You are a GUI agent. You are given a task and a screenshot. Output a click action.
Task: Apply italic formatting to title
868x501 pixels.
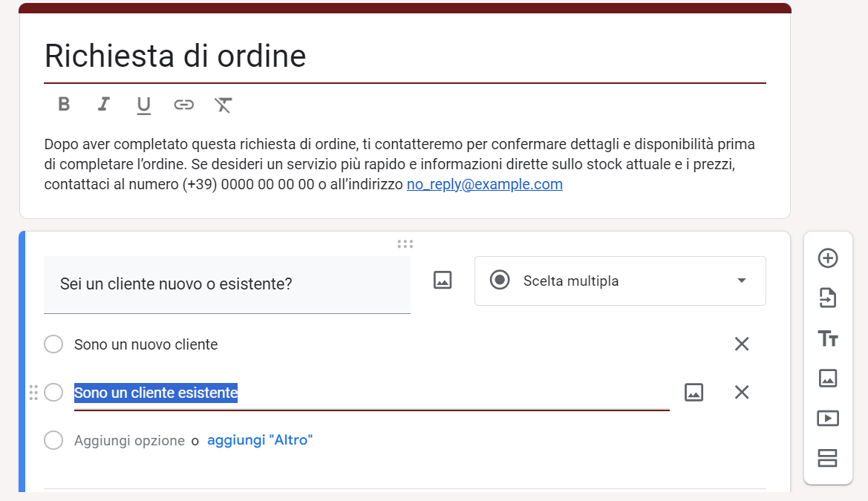coord(104,104)
